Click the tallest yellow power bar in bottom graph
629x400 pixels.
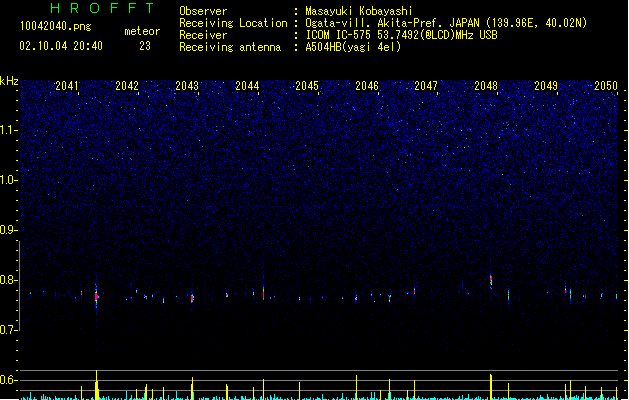[x=96, y=385]
